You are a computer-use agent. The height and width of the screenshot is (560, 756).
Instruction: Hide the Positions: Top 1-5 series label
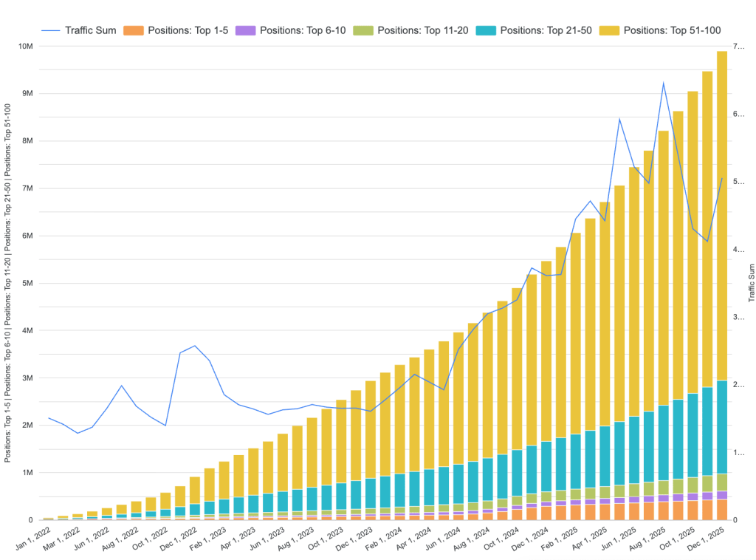(x=190, y=30)
